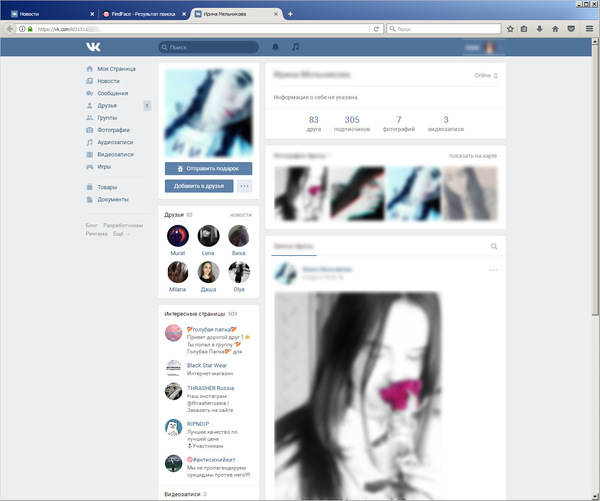Viewport: 600px width, 501px height.
Task: Click the Firefox downloads arrow icon
Action: tap(539, 29)
